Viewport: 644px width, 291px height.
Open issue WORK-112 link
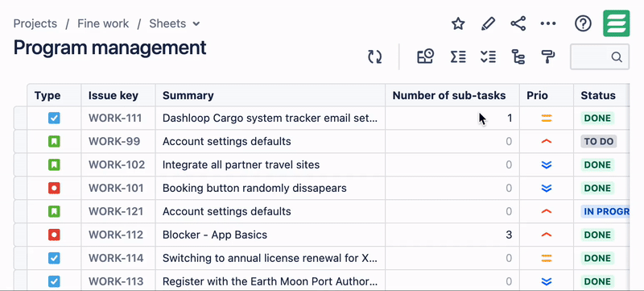point(116,235)
